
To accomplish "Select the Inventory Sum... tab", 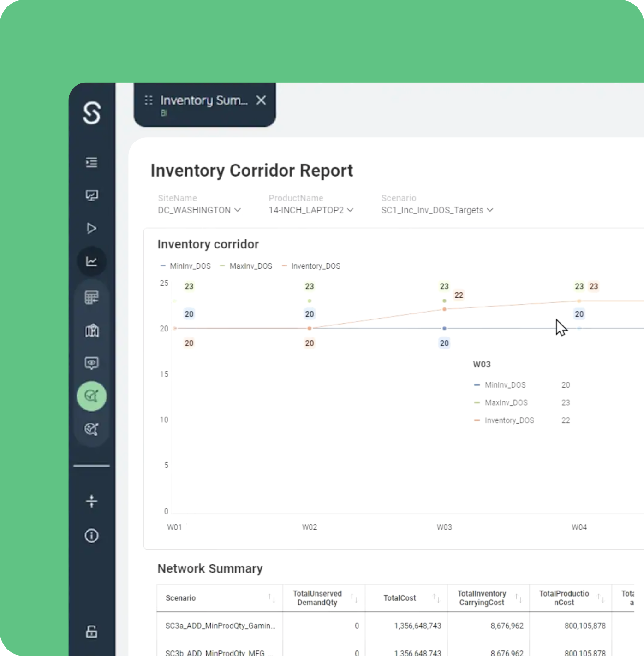I will tap(204, 100).
